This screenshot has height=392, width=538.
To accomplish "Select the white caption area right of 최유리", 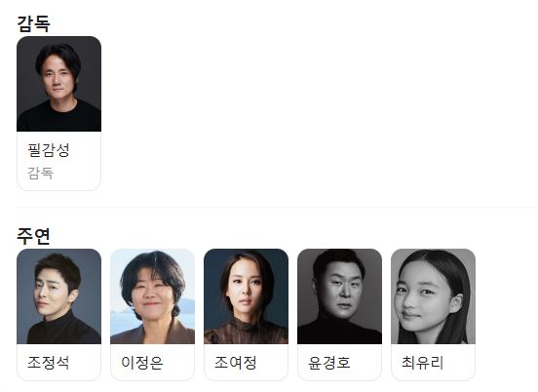I will pos(460,363).
